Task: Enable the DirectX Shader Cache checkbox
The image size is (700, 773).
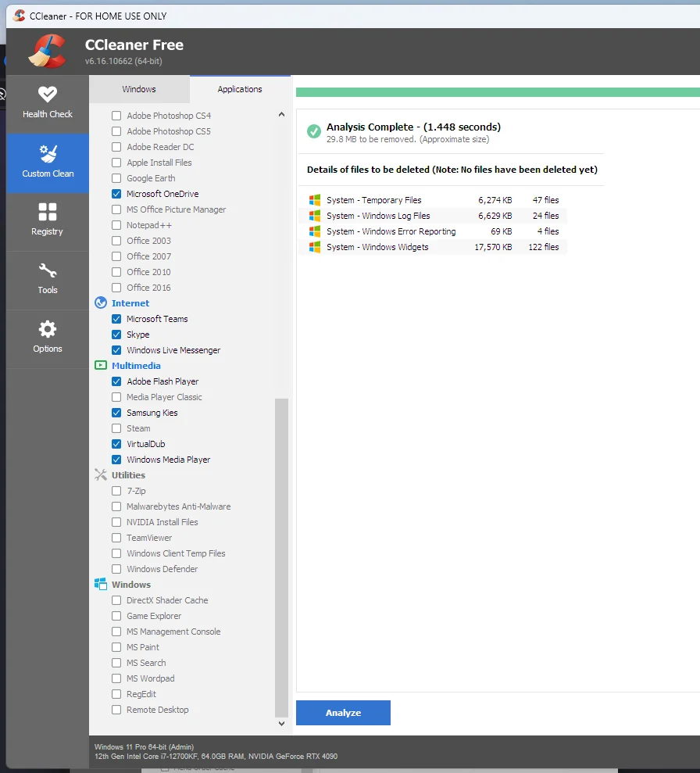Action: [116, 600]
